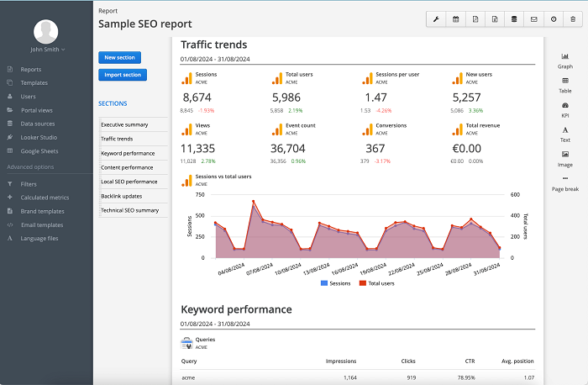Add a Table widget
Viewport: 588px width, 385px height.
(564, 84)
